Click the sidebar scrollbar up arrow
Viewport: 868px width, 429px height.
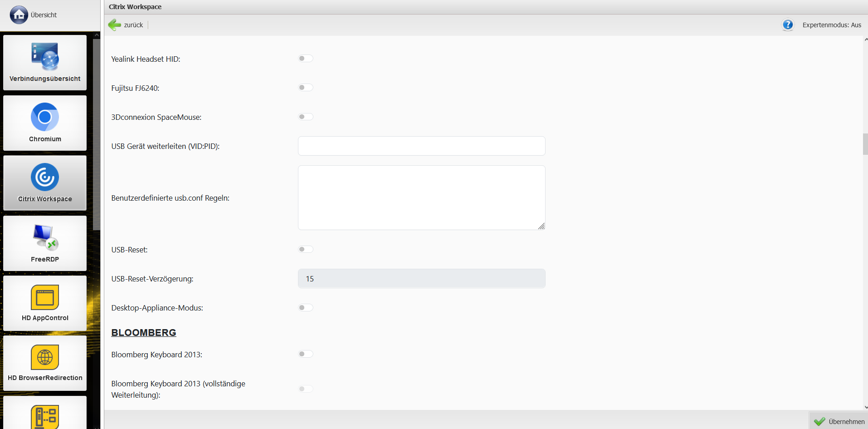tap(97, 35)
